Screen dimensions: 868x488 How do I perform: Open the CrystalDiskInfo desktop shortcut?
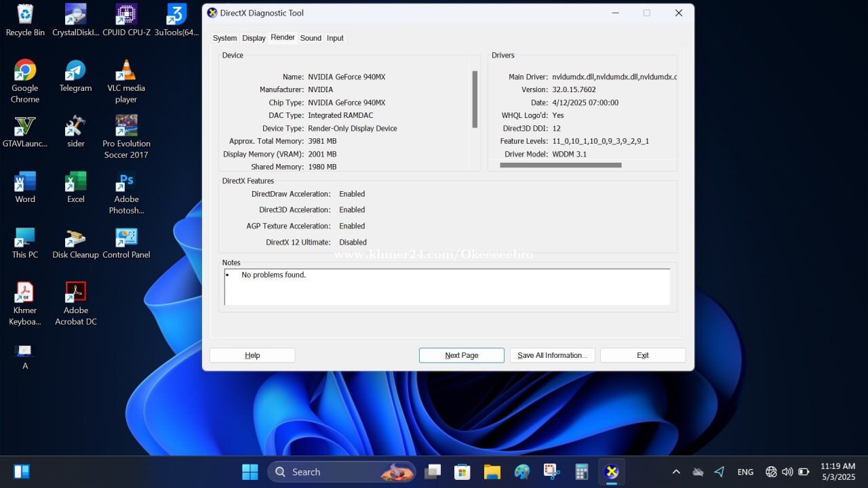coord(76,20)
